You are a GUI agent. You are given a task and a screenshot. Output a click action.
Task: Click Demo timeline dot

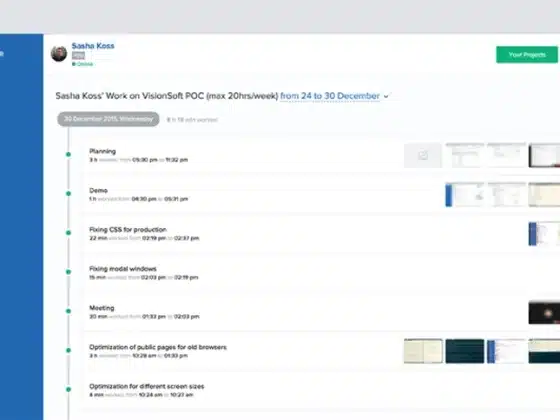tap(68, 194)
